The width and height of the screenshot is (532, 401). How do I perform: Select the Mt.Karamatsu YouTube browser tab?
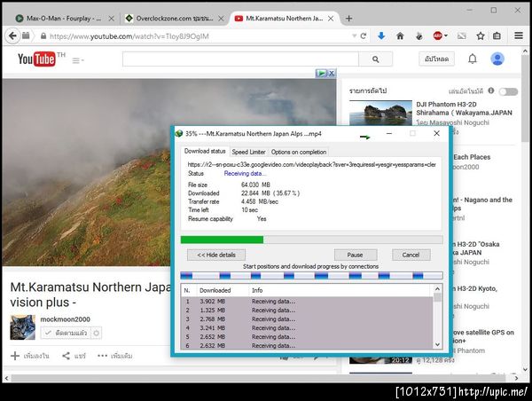click(285, 19)
